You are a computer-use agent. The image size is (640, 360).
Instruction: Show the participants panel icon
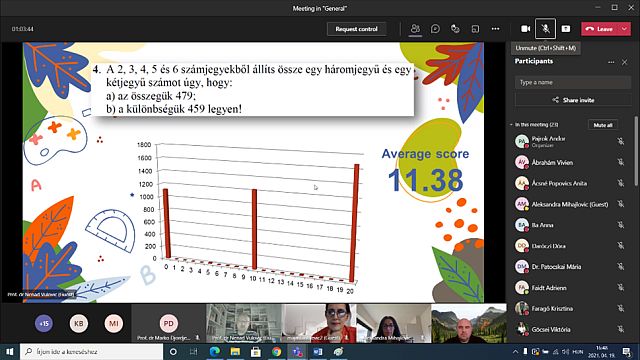(415, 29)
